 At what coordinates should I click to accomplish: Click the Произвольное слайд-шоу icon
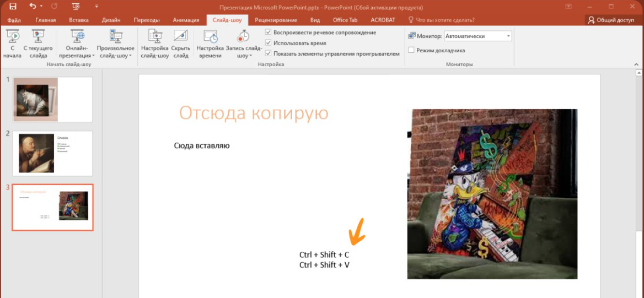[116, 36]
